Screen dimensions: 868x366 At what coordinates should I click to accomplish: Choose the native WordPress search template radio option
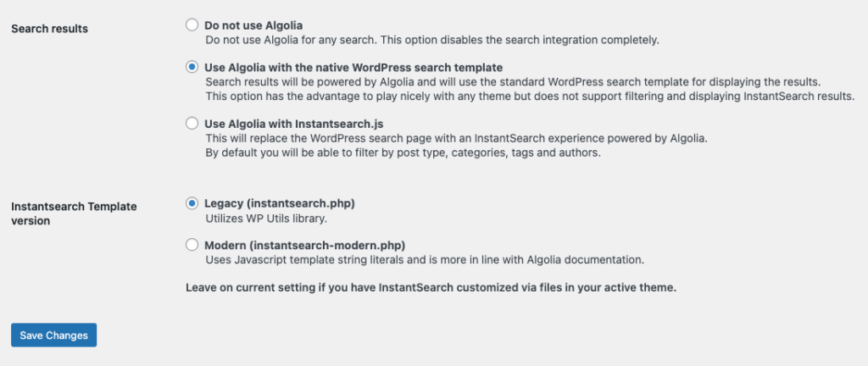192,67
